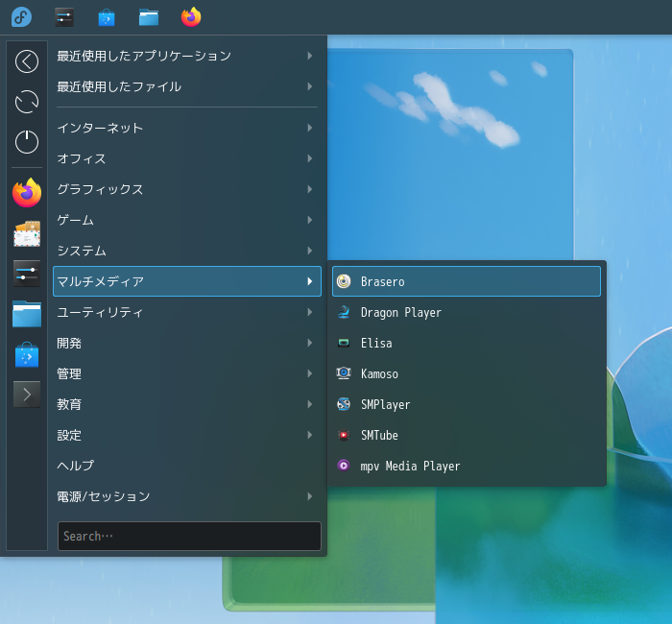Expand the 開発 category arrow
Image resolution: width=672 pixels, height=624 pixels.
tap(309, 343)
